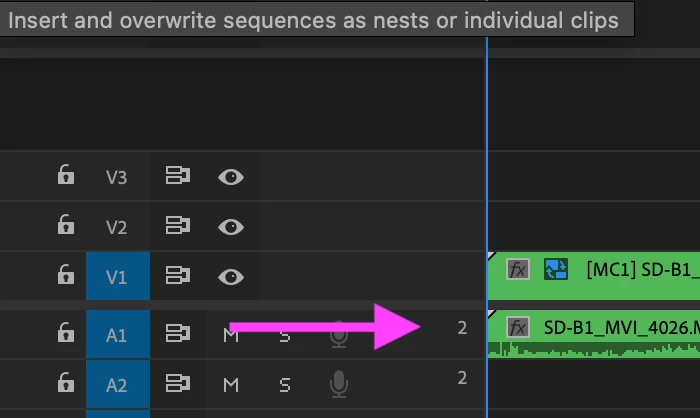The width and height of the screenshot is (700, 418).
Task: Select V3 track target label
Action: tap(117, 177)
